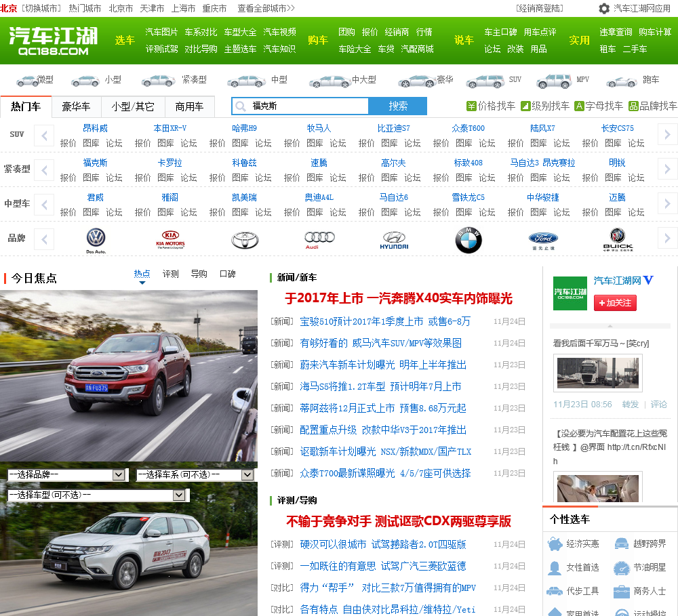The height and width of the screenshot is (616, 678).
Task: Open the 选择车型(可不选) dropdown
Action: [97, 495]
